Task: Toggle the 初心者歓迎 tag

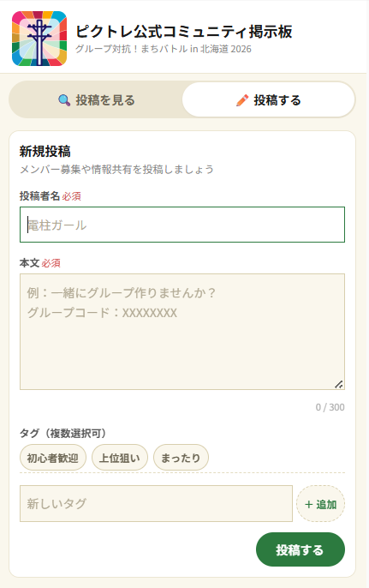Action: coord(53,458)
